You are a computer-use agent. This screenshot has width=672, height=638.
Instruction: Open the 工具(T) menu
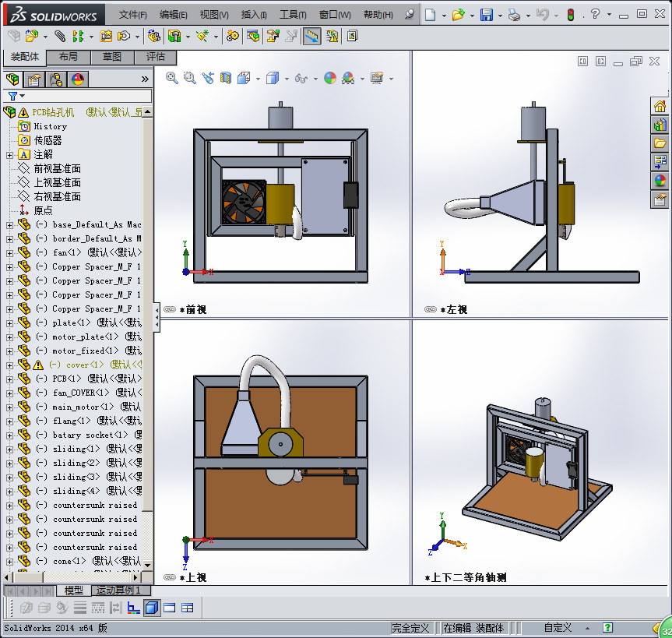click(293, 15)
